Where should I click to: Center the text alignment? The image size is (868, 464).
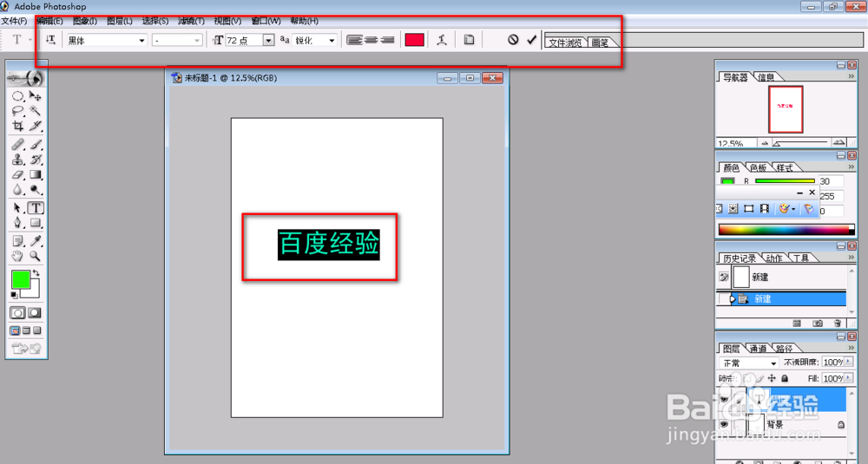coord(371,40)
